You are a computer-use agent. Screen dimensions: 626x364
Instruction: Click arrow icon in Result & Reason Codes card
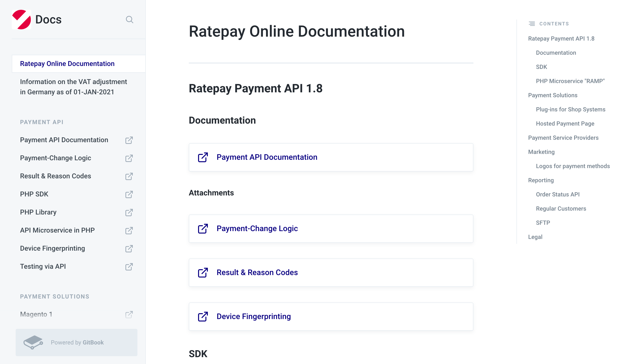coord(203,273)
